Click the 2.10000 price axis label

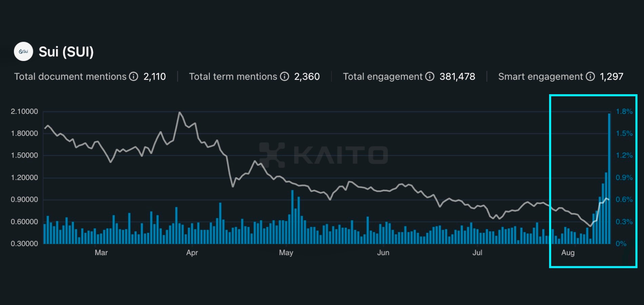tap(24, 111)
